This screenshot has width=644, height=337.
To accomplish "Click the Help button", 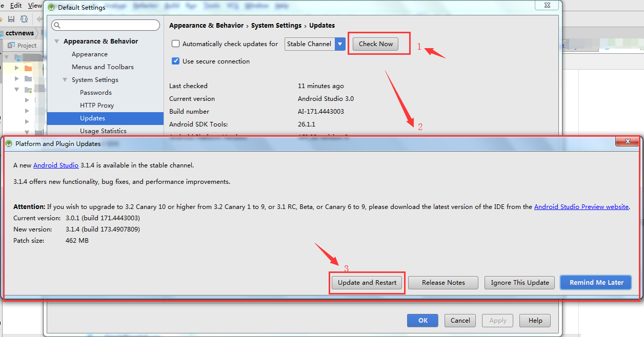I will [x=535, y=321].
